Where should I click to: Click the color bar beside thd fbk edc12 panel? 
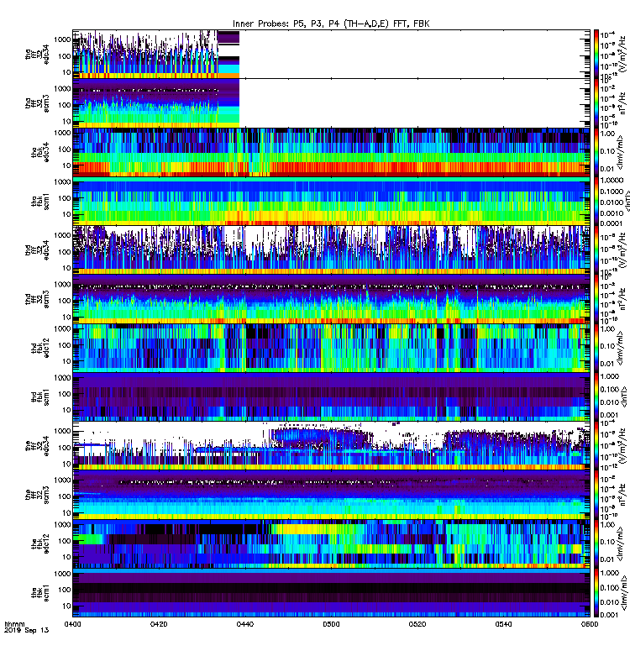click(596, 348)
